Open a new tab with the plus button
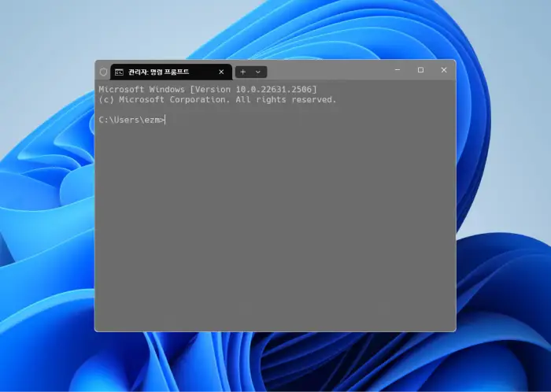This screenshot has height=392, width=551. tap(242, 72)
